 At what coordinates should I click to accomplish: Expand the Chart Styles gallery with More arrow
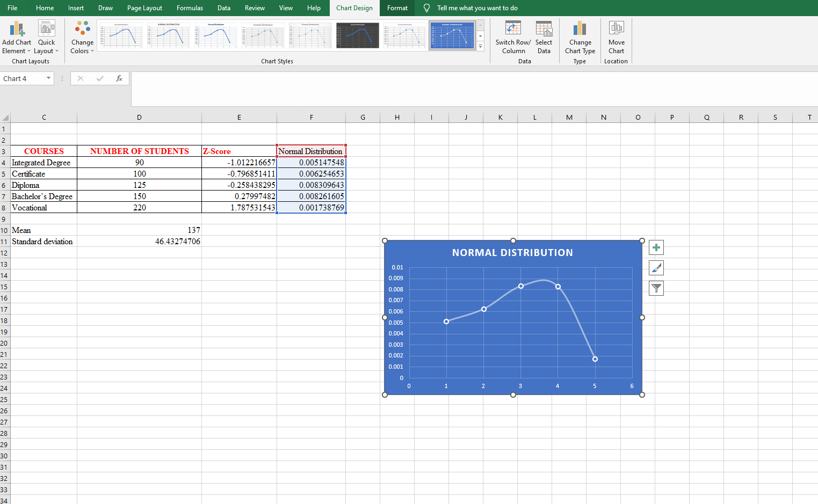pyautogui.click(x=480, y=46)
